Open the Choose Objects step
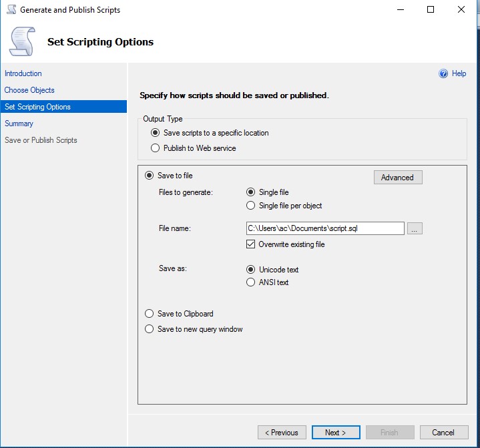The image size is (480, 448). [29, 90]
